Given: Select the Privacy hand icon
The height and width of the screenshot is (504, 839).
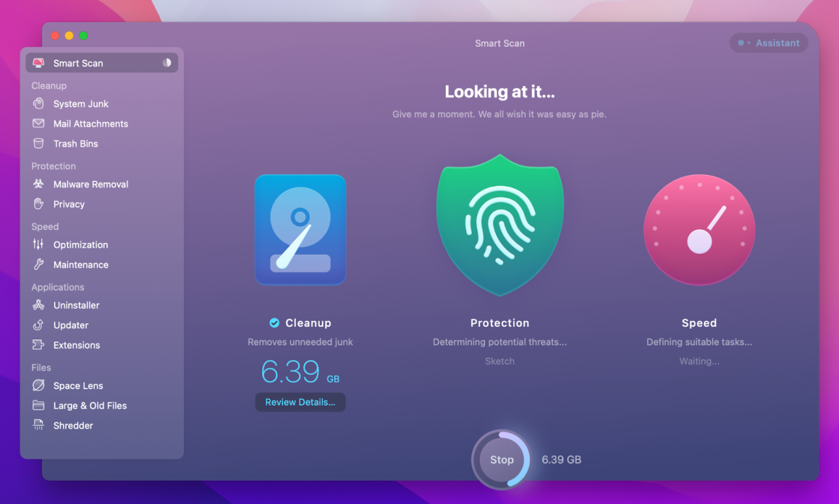Looking at the screenshot, I should [39, 204].
